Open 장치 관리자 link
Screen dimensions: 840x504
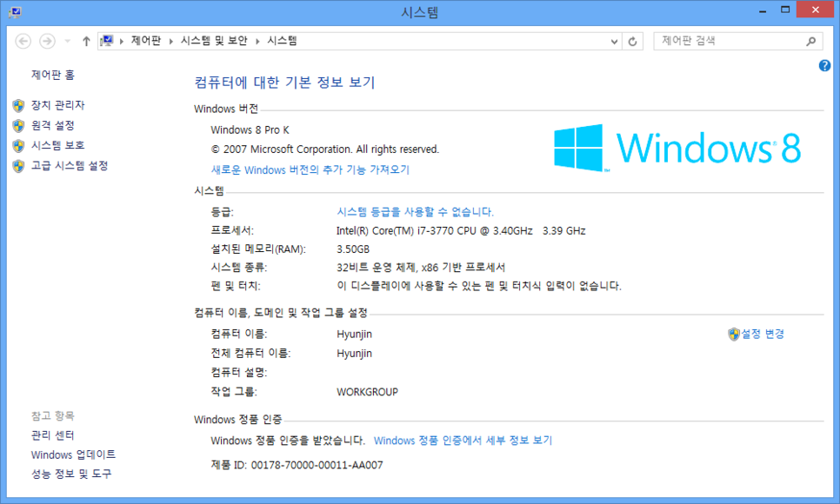58,105
